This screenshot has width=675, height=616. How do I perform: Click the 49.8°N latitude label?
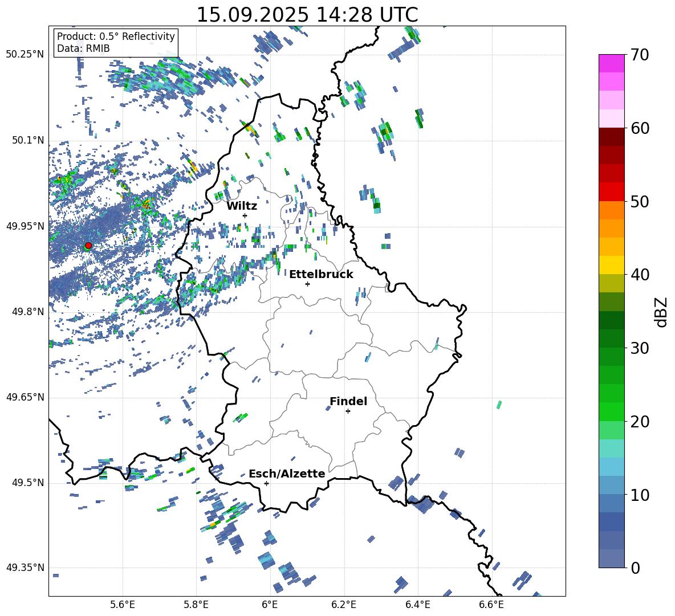coord(28,312)
